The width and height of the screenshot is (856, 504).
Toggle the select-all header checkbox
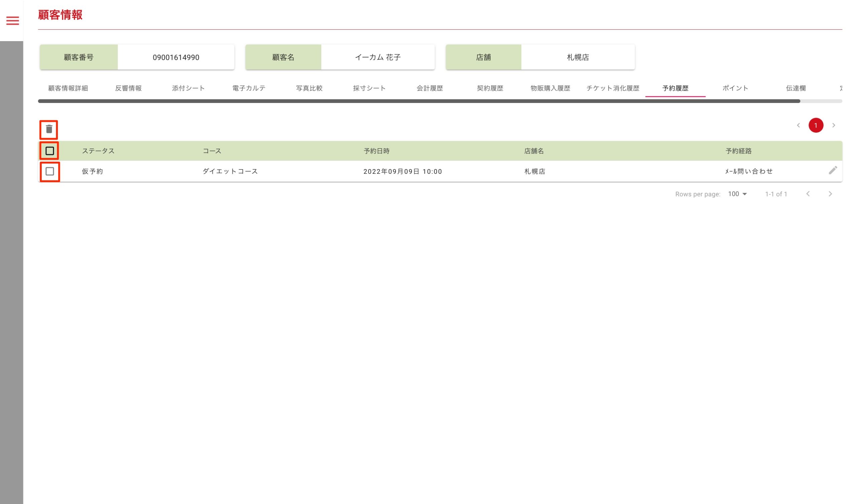49,151
